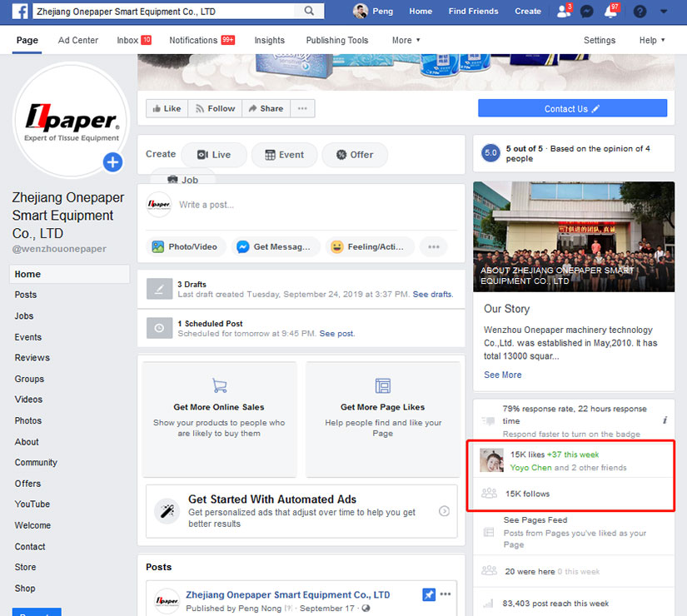This screenshot has height=616, width=687.
Task: Open the Notifications tab
Action: click(x=202, y=40)
